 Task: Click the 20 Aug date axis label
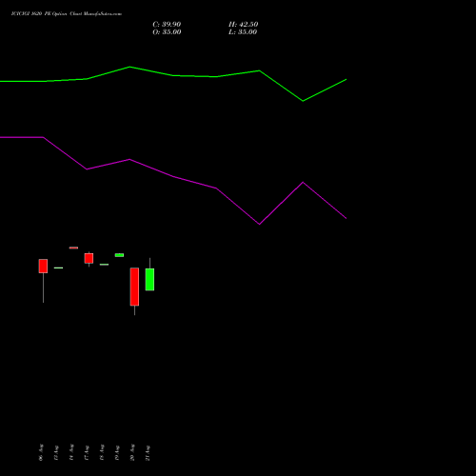132,452
